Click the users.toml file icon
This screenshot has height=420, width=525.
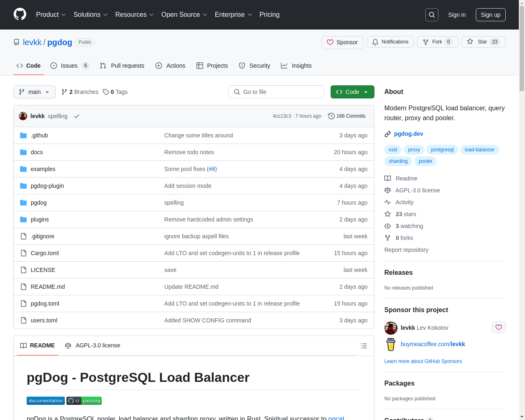[23, 320]
